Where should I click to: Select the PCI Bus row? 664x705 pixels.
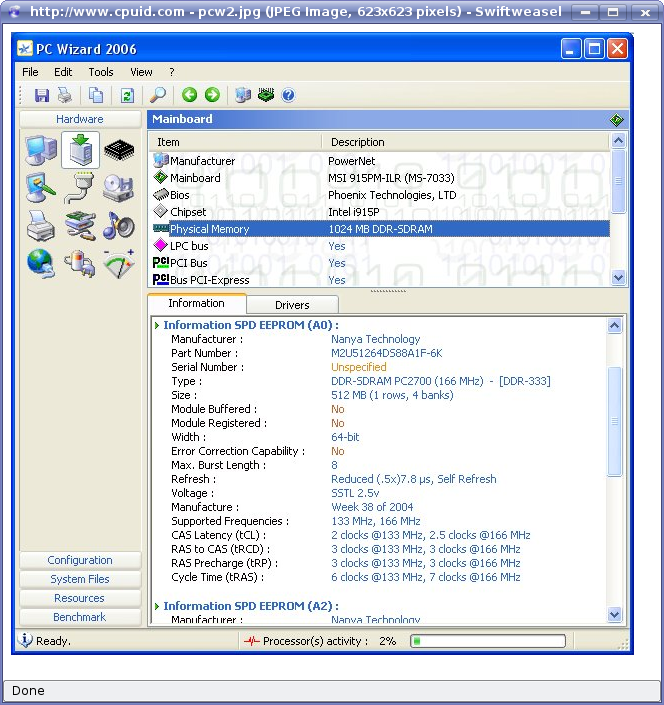pyautogui.click(x=379, y=263)
